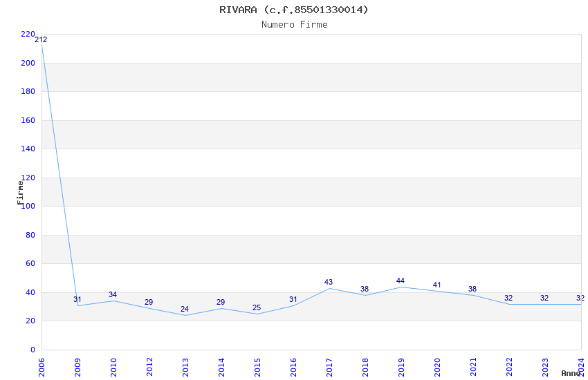Click the data label 25 above 2015

257,307
